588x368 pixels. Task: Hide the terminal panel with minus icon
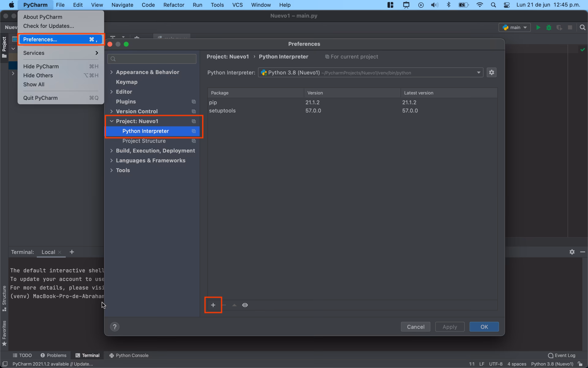pos(582,252)
